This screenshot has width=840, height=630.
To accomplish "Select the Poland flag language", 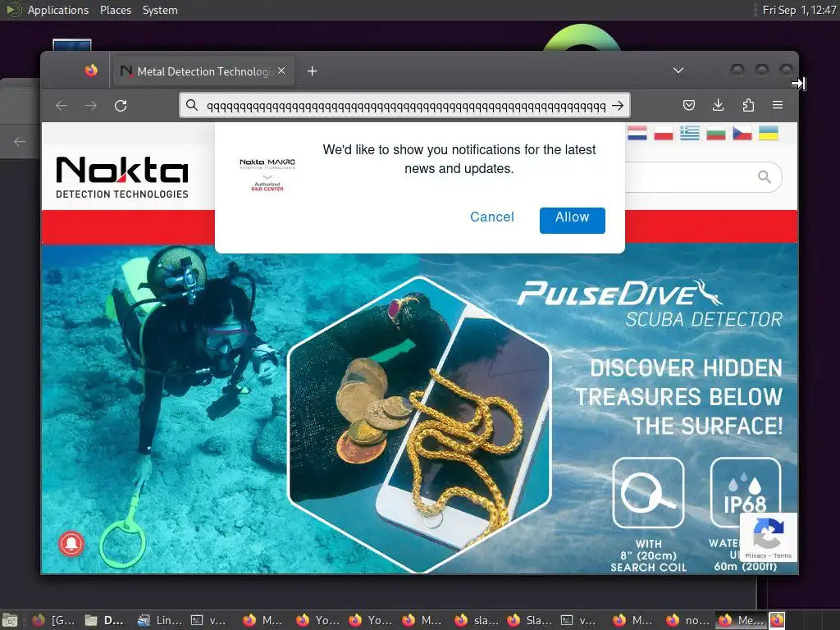I will point(663,133).
